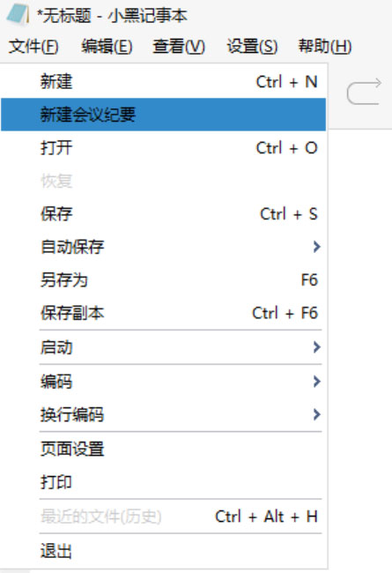This screenshot has width=392, height=573.
Task: Open the 编辑(E) menu
Action: click(107, 47)
